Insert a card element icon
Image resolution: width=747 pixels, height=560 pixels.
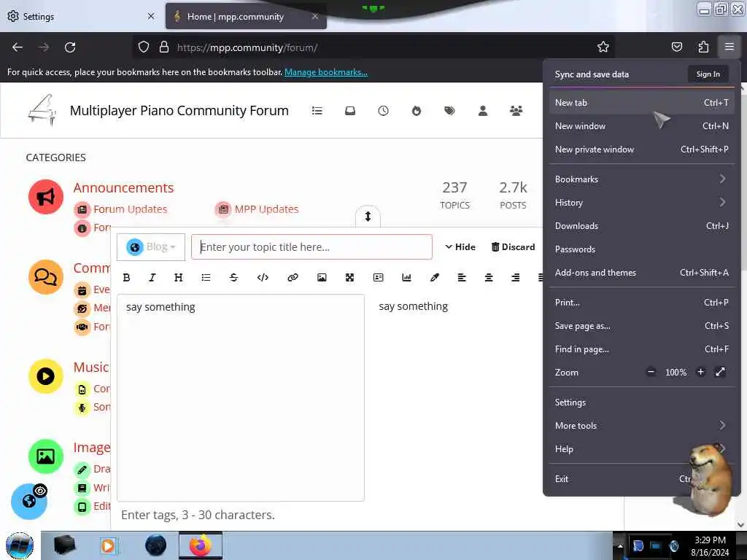pos(379,278)
